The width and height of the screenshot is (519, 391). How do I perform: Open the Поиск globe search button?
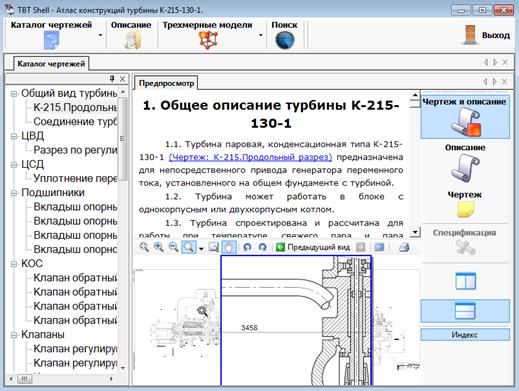tap(284, 35)
